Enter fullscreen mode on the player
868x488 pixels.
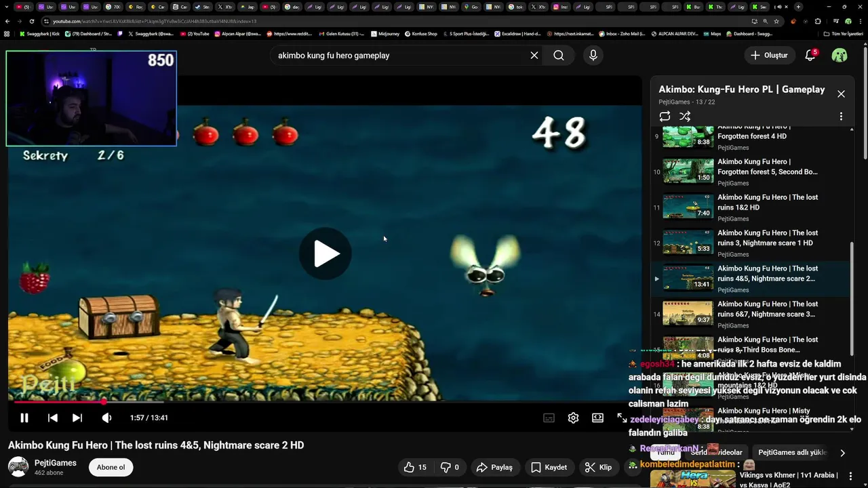(622, 418)
